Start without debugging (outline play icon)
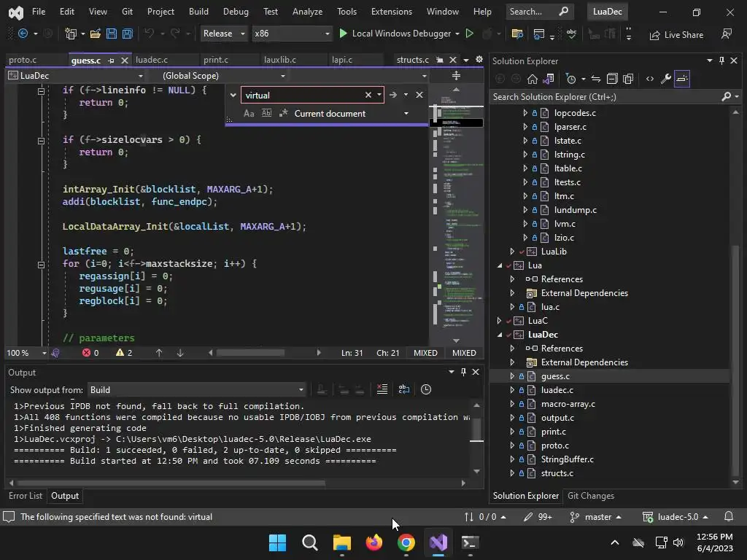747x560 pixels. [469, 34]
